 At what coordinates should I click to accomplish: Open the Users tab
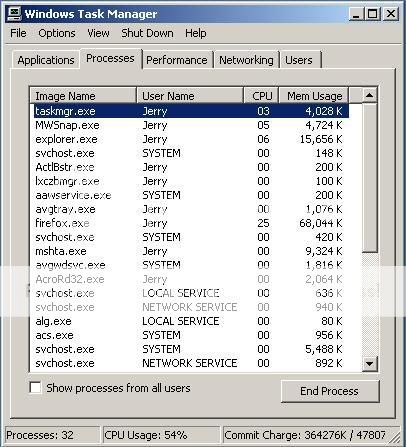[299, 60]
